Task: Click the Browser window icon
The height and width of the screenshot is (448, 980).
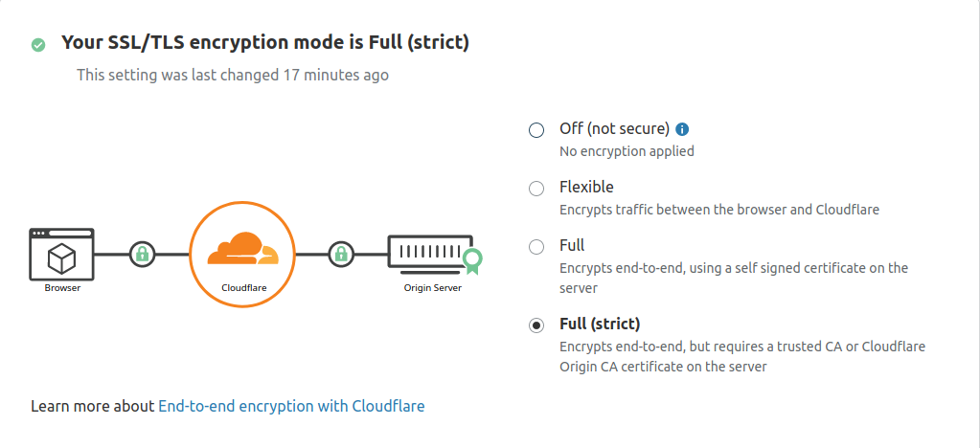Action: coord(61,254)
